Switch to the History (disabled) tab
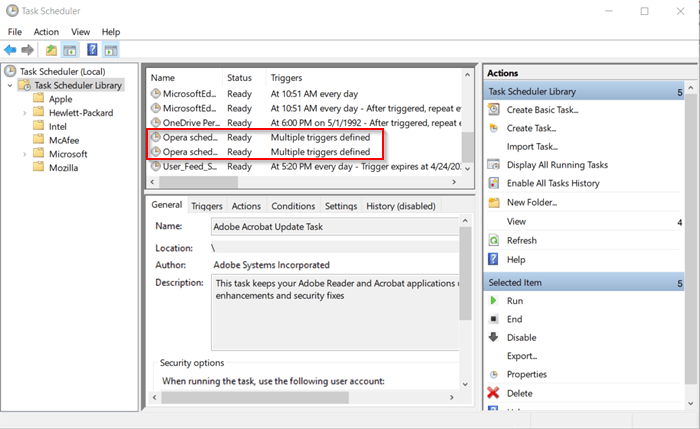Image resolution: width=700 pixels, height=429 pixels. [401, 206]
